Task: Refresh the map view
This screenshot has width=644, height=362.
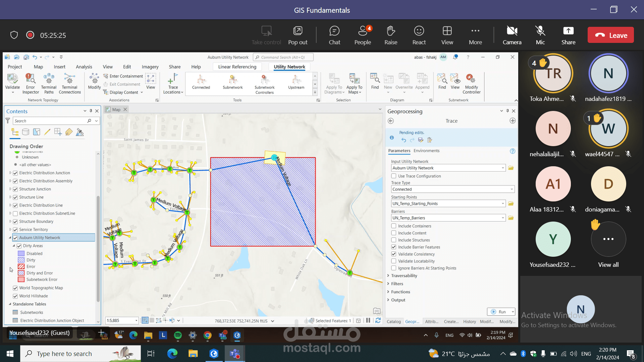Action: [x=378, y=321]
